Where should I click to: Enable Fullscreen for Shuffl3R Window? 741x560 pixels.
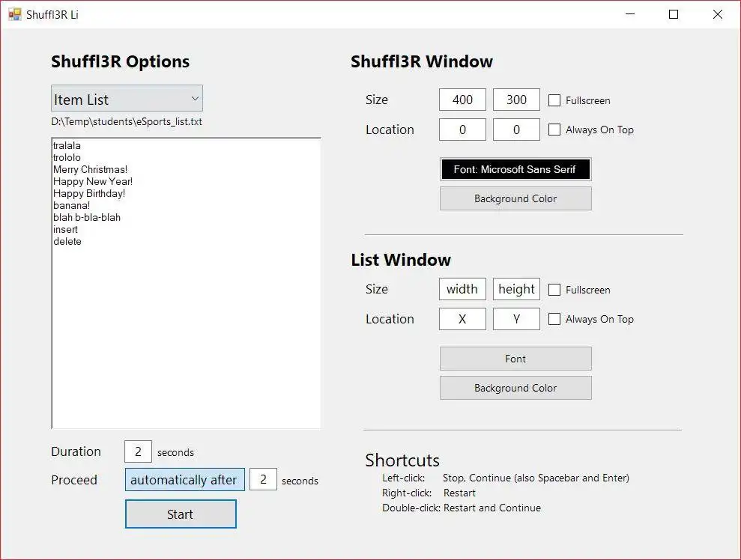tap(554, 100)
